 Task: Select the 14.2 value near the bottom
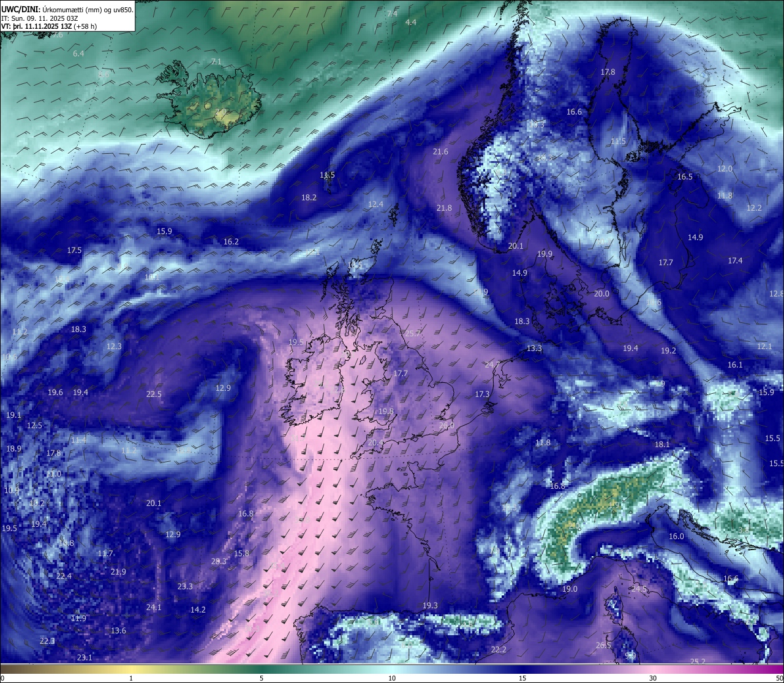[198, 610]
